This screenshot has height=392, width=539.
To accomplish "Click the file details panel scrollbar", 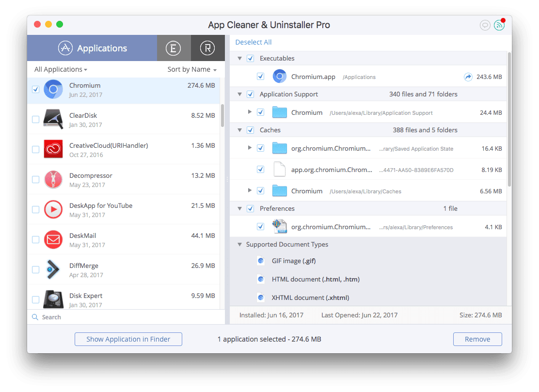I will coord(509,119).
